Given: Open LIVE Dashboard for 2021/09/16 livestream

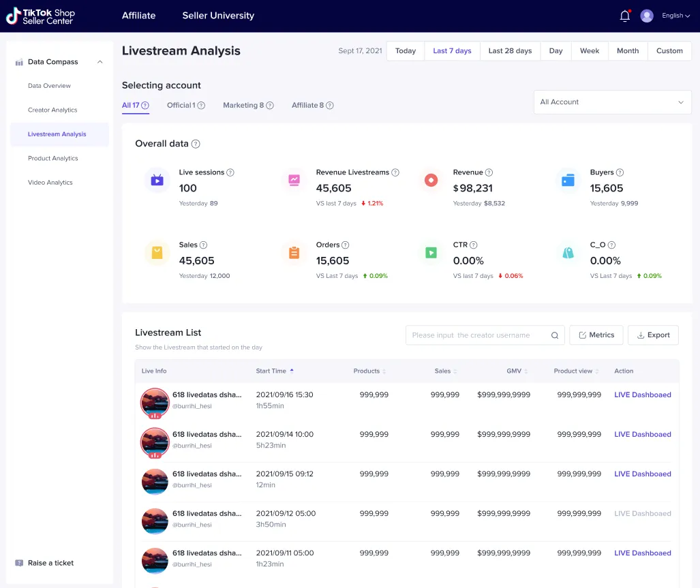Looking at the screenshot, I should click(642, 395).
